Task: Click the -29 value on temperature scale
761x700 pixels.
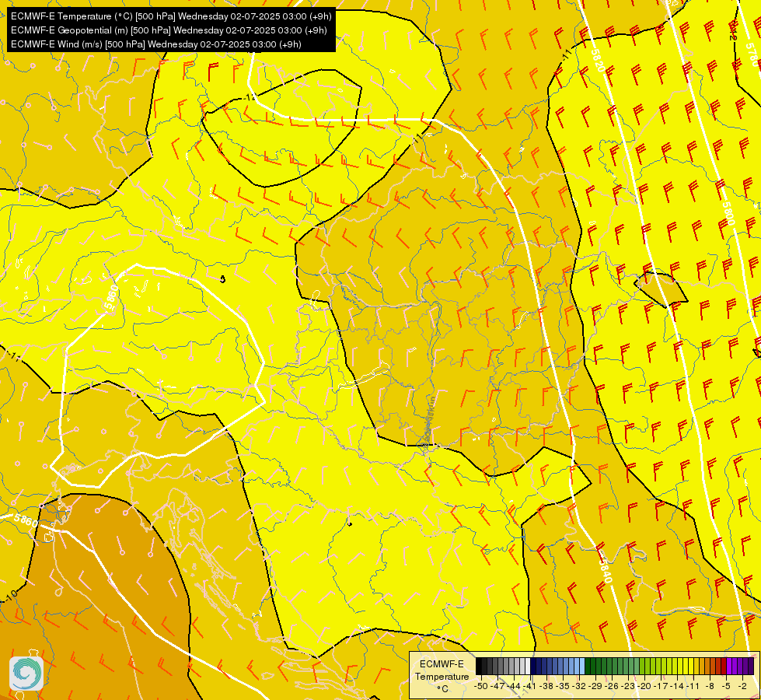Action: [x=595, y=686]
